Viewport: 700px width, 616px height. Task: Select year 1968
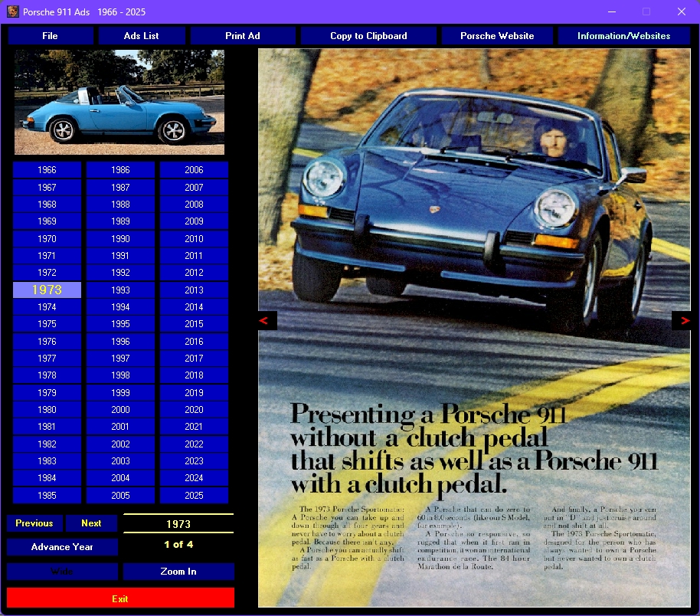(x=47, y=204)
